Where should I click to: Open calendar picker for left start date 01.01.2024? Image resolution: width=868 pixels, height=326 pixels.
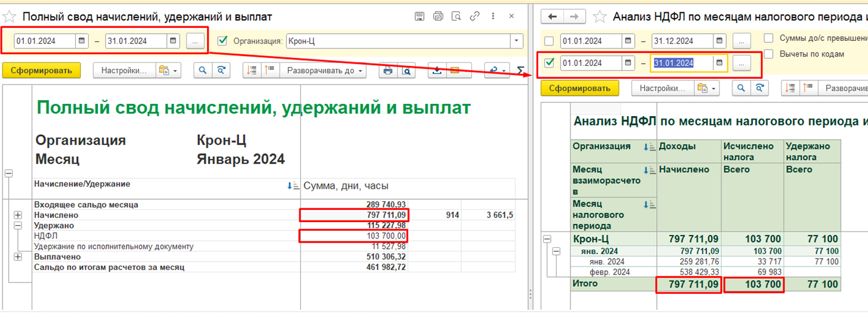point(82,41)
